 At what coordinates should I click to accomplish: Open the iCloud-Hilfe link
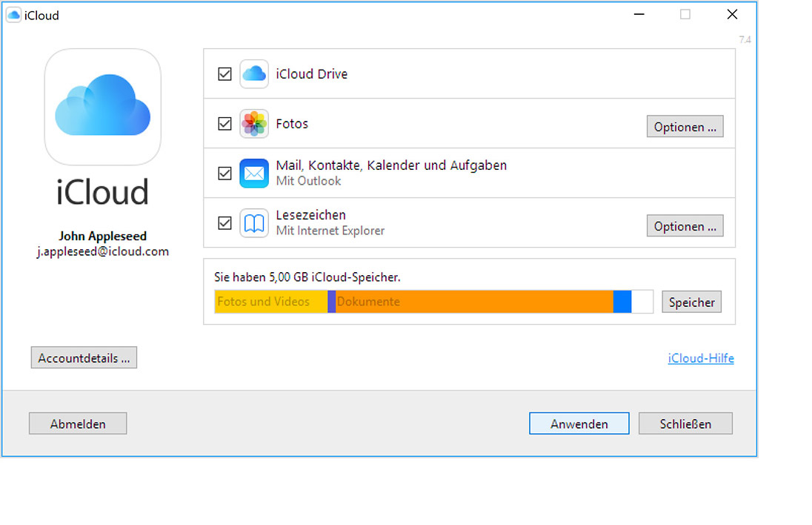coord(701,358)
